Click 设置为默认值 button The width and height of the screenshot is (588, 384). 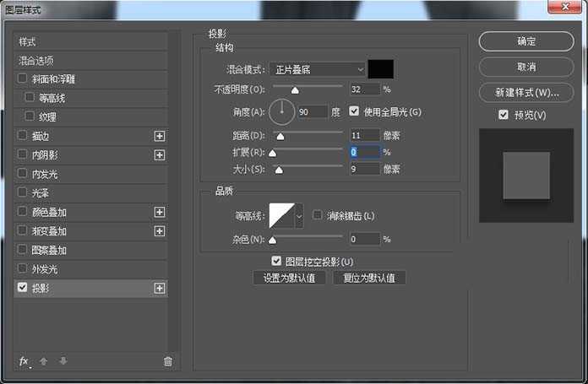point(289,278)
